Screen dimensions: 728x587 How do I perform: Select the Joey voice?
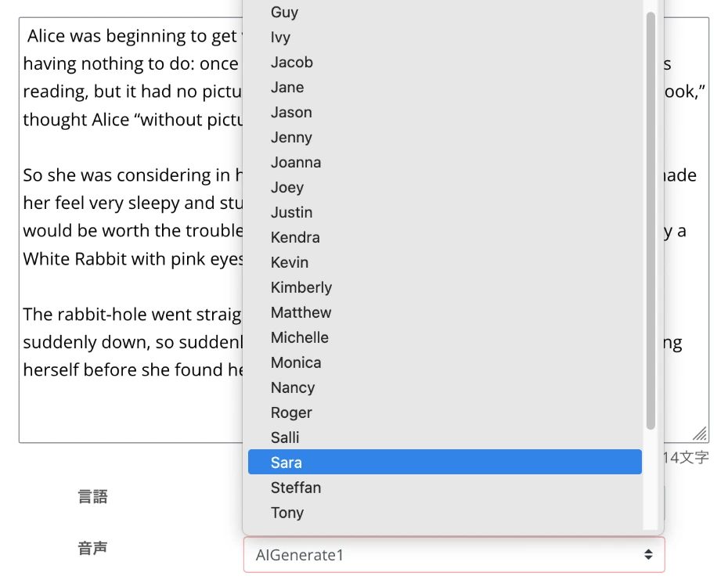pos(445,188)
